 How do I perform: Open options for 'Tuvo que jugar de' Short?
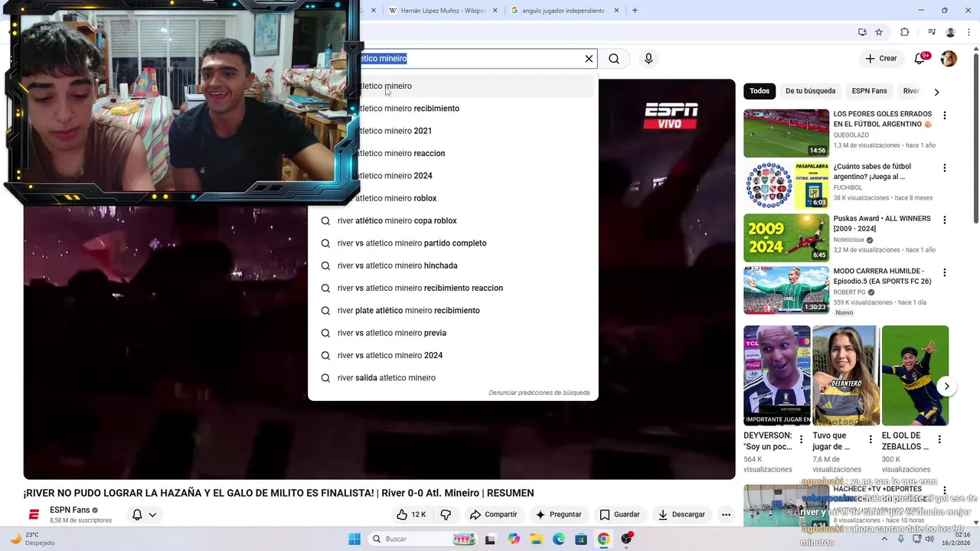[871, 439]
